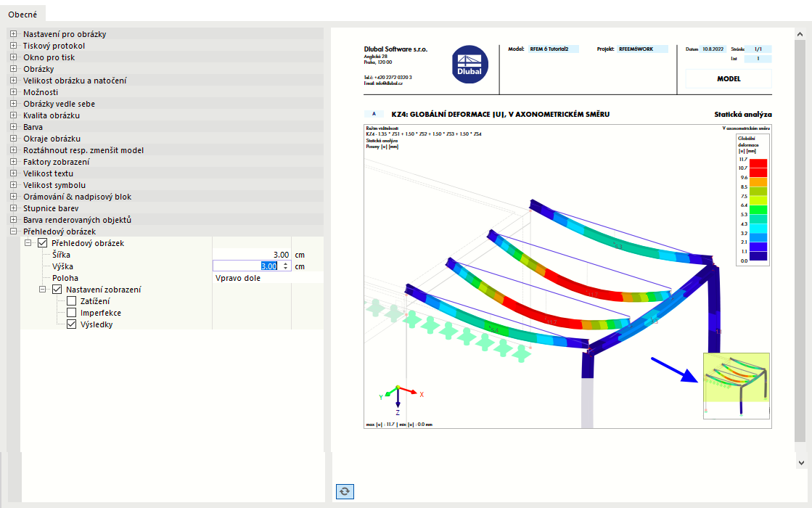Expand the Barva section
Viewport: 812px width, 508px height.
click(x=14, y=127)
